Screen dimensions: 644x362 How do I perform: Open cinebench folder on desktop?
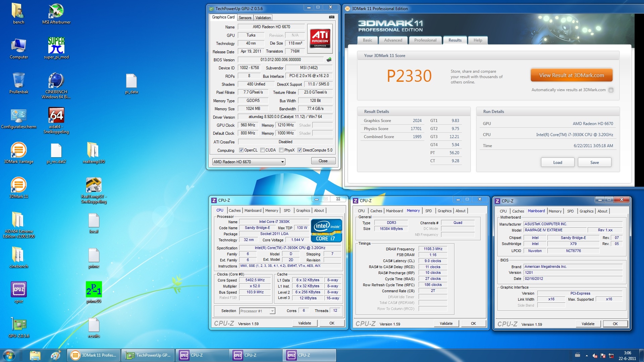[18, 257]
